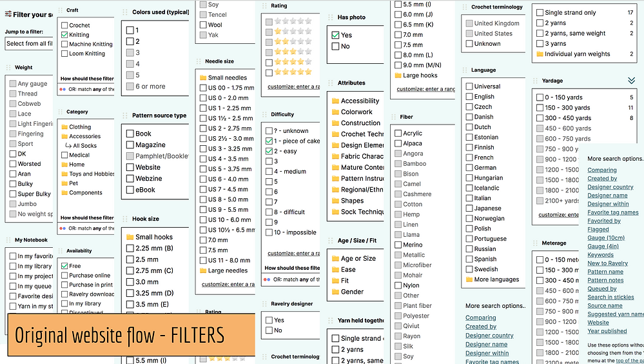The image size is (644, 364).
Task: Check the Magazine source type checkbox
Action: tap(130, 145)
